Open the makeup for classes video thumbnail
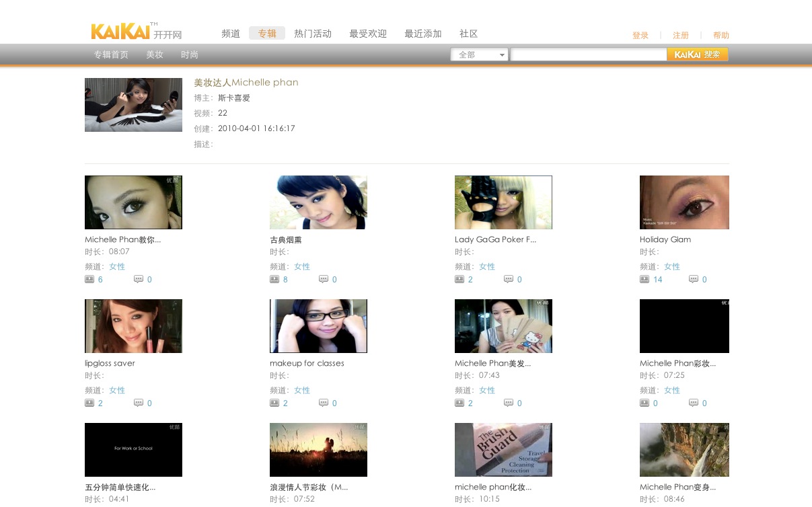 318,326
